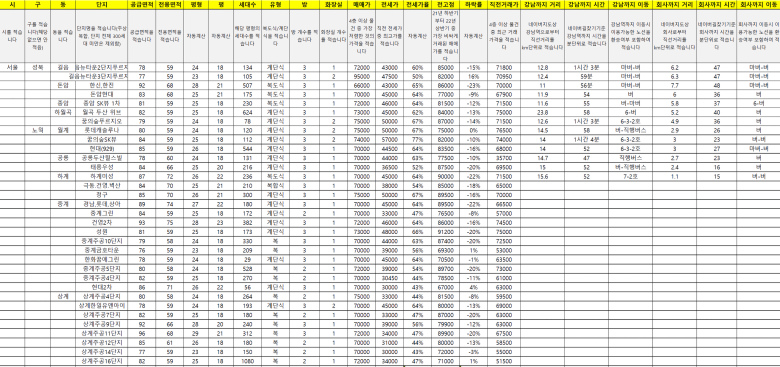The width and height of the screenshot is (780, 367).
Task: Click the 돈암 neighborhood cell
Action: (63, 85)
